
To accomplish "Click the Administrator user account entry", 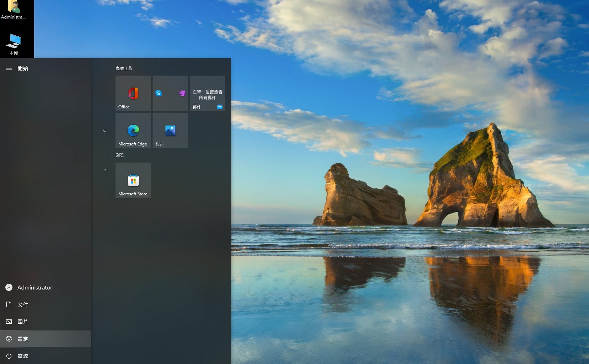I will coord(34,287).
